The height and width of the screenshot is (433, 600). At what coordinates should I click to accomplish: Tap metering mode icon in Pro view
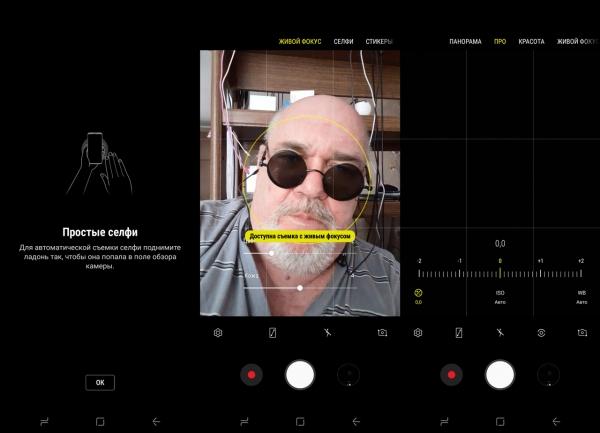pyautogui.click(x=541, y=332)
